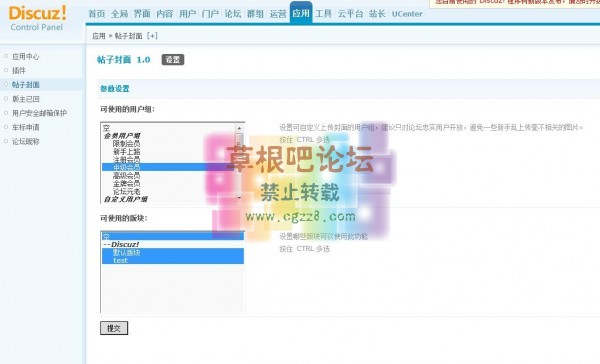The image size is (600, 364).
Task: Select 新手上路 in the user group list
Action: 126,152
